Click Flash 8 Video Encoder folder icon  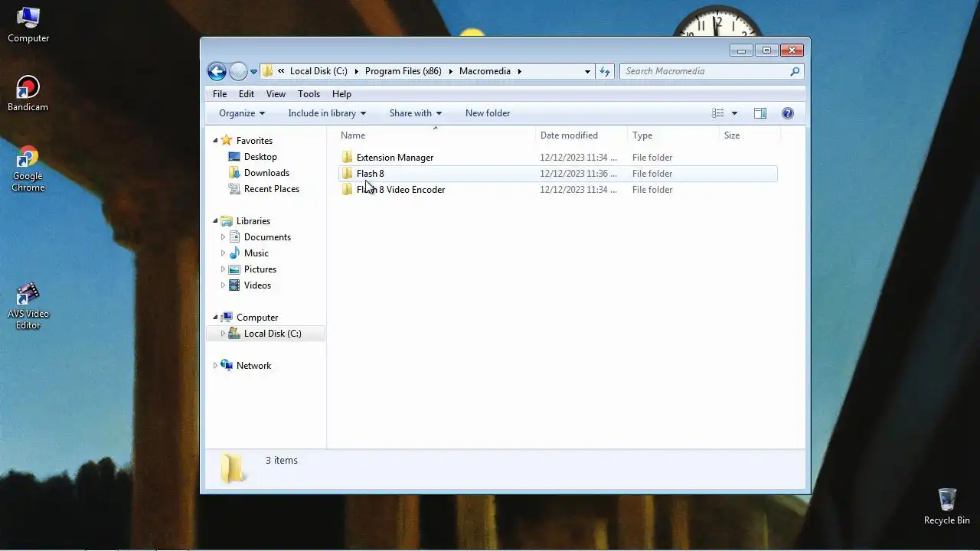point(348,190)
